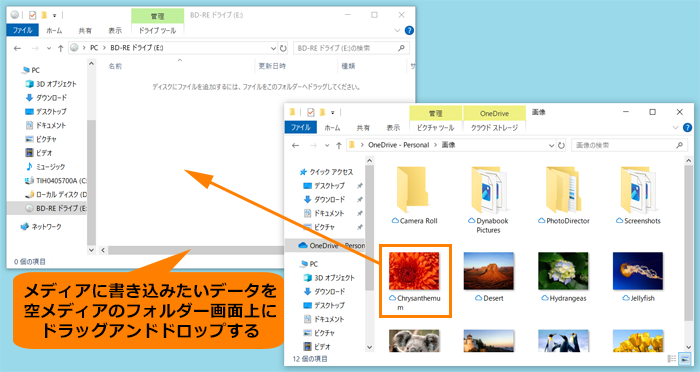The image size is (700, 372).
Task: Open the ホーム tab in 画像 window
Action: (332, 128)
